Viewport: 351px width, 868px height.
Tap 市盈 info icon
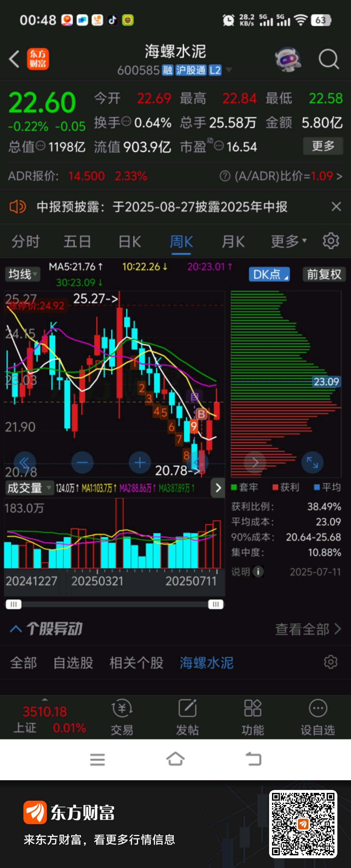tap(219, 146)
